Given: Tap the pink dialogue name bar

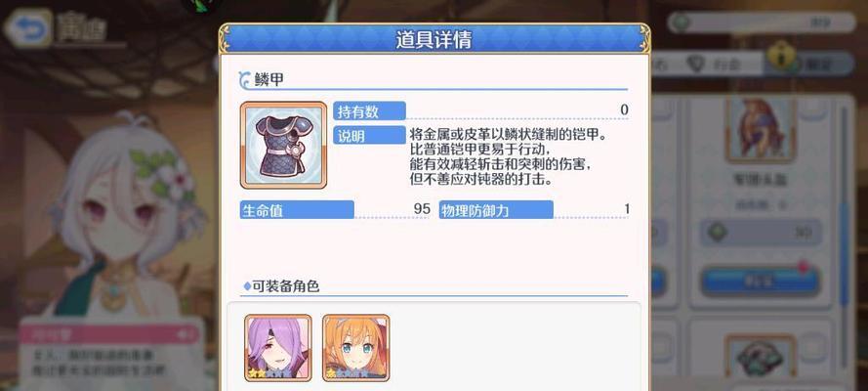Looking at the screenshot, I should (109, 333).
